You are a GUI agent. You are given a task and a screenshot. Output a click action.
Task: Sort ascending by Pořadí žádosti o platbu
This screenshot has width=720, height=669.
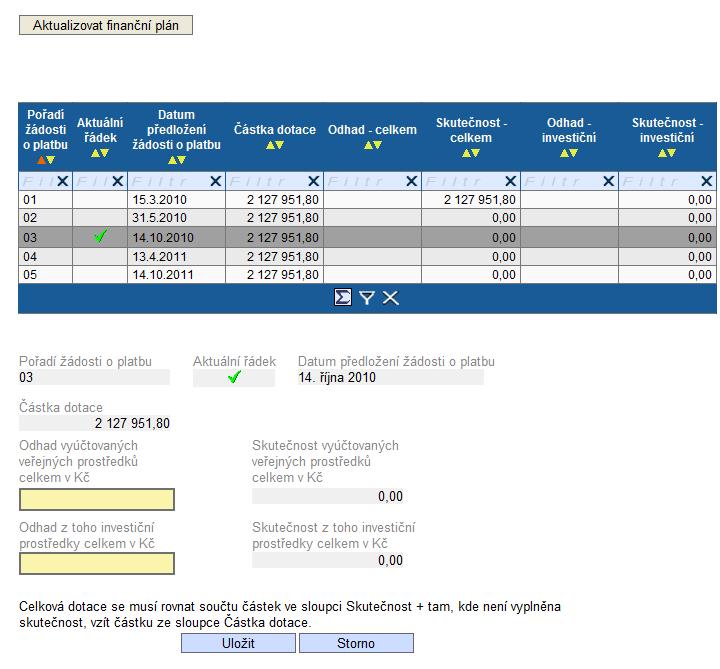point(41,160)
